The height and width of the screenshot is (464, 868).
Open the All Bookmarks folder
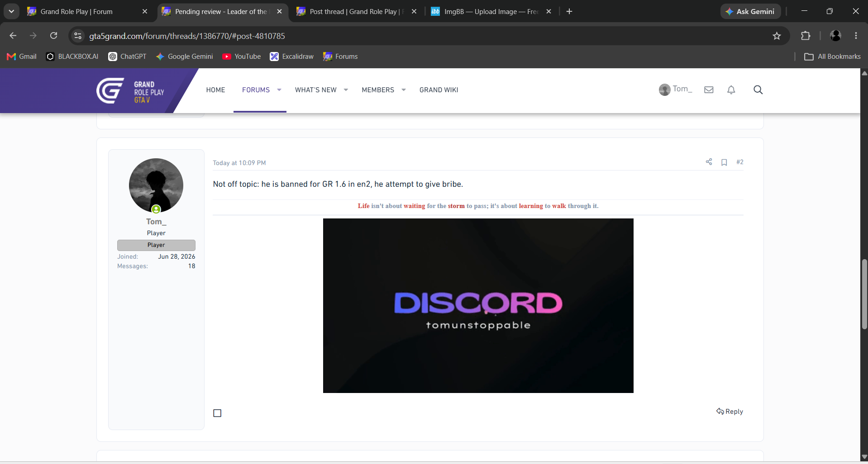click(832, 57)
